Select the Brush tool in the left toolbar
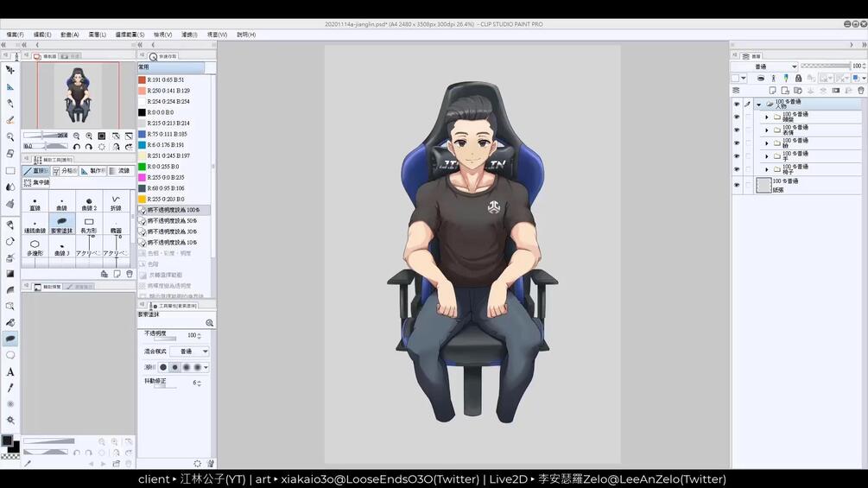 (10, 120)
